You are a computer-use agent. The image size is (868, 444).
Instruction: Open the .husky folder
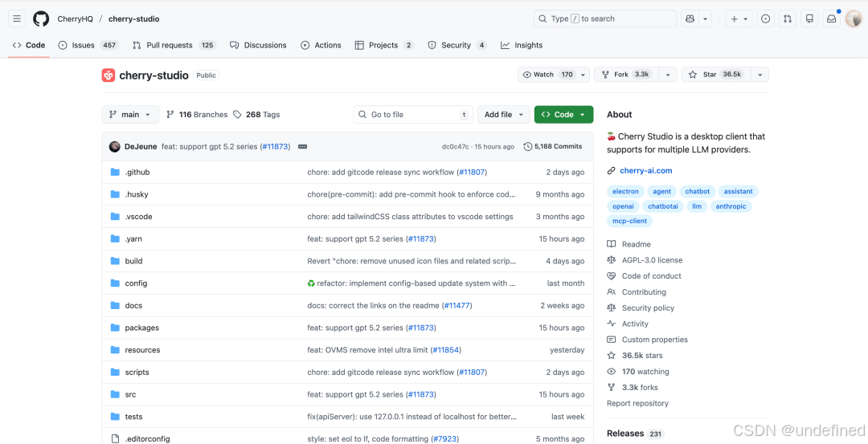click(137, 194)
